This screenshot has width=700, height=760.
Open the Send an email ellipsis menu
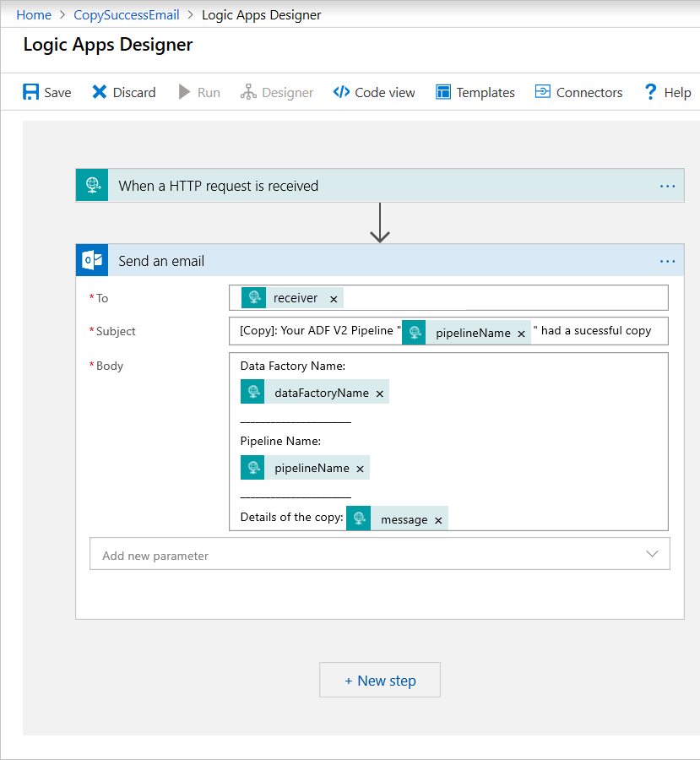(667, 260)
